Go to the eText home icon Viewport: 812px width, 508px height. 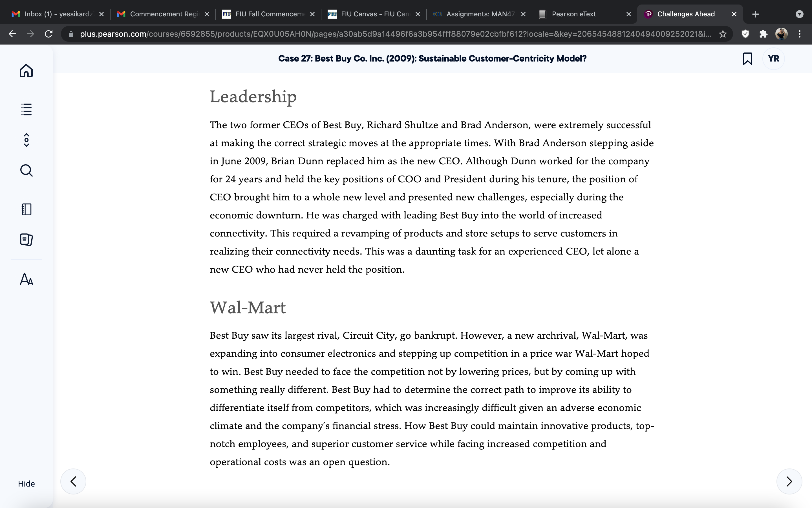tap(26, 71)
